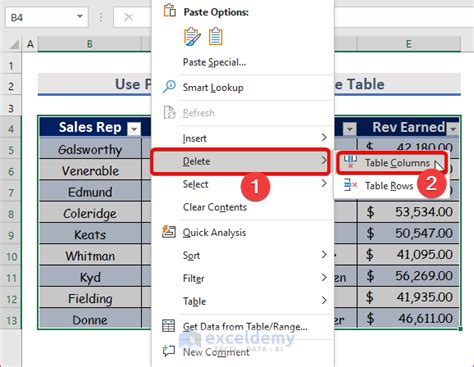Click the 56,269.00 revenue cell
474x367 pixels.
tap(409, 276)
